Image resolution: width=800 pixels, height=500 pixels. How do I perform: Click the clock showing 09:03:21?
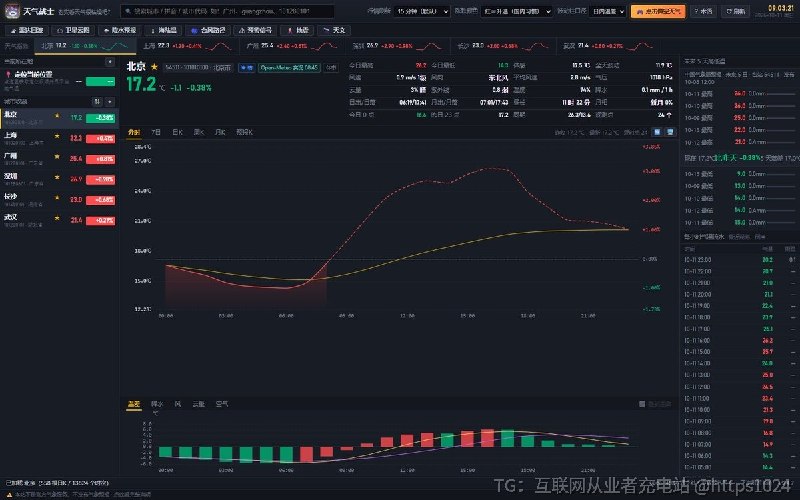[x=781, y=8]
